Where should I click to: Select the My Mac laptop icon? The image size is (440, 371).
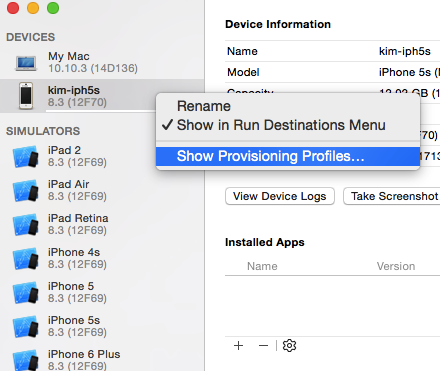click(26, 63)
